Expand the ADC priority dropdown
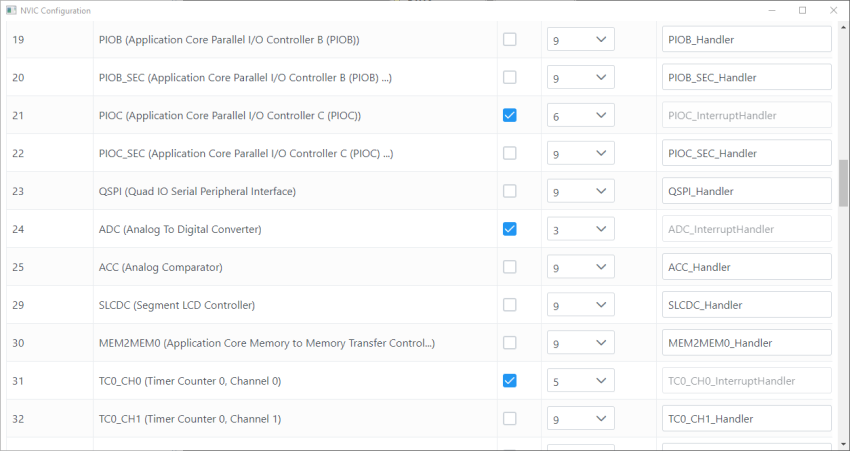Screen dimensions: 850x451 [x=580, y=229]
